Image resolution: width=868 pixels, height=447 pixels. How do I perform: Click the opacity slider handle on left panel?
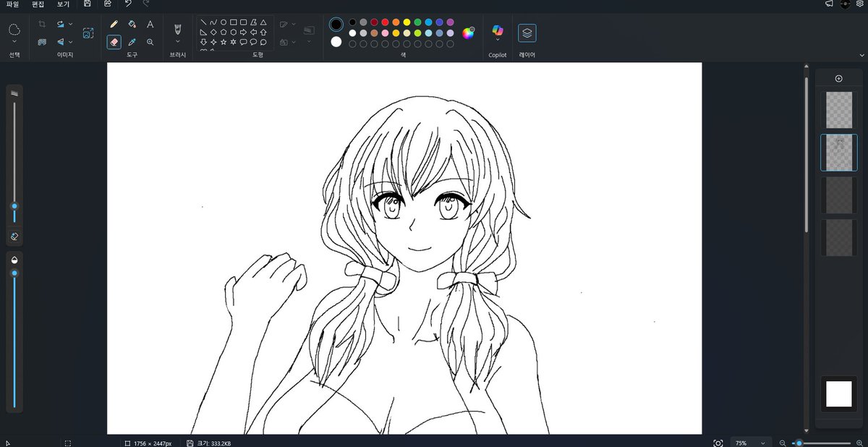point(14,273)
